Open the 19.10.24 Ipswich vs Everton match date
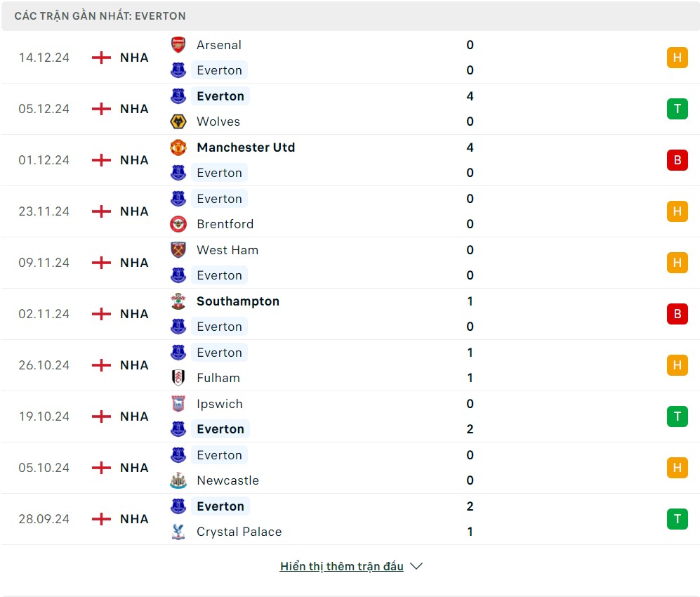700x597 pixels. (44, 416)
